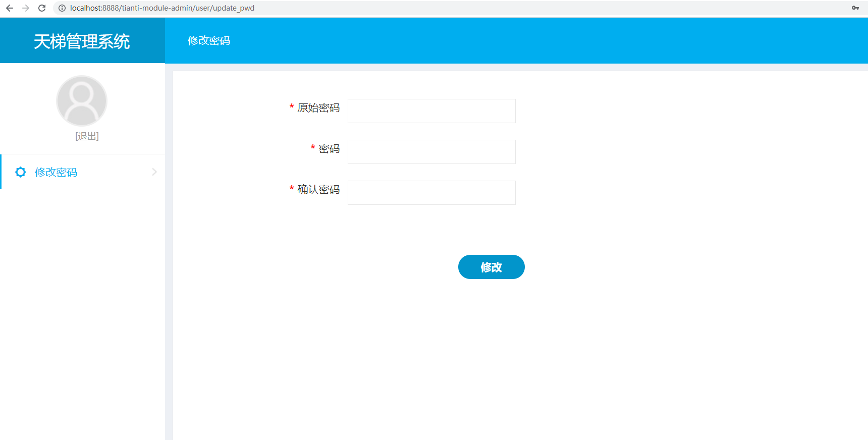Screen dimensions: 868x440
Task: Click the 修改密码 page header title
Action: pyautogui.click(x=209, y=41)
